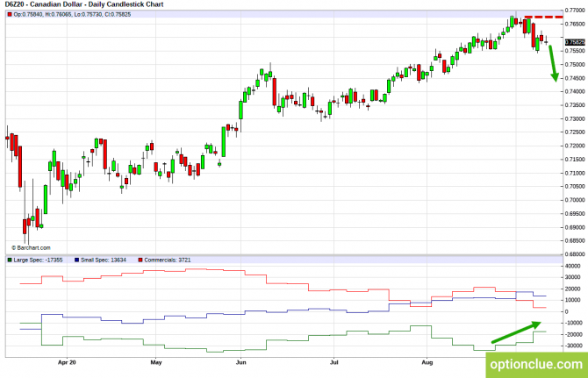Click the -30000 COT axis label
Screen dimensions: 588x378
pyautogui.click(x=572, y=346)
